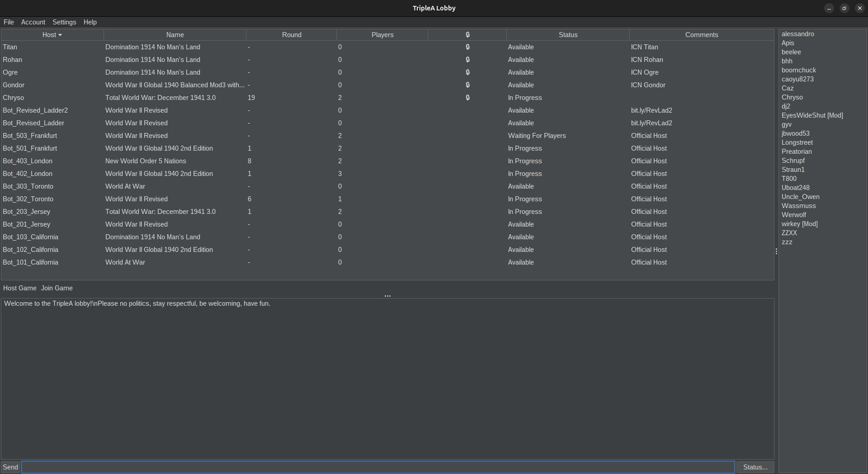Select the Bot_102_California game row

point(387,250)
